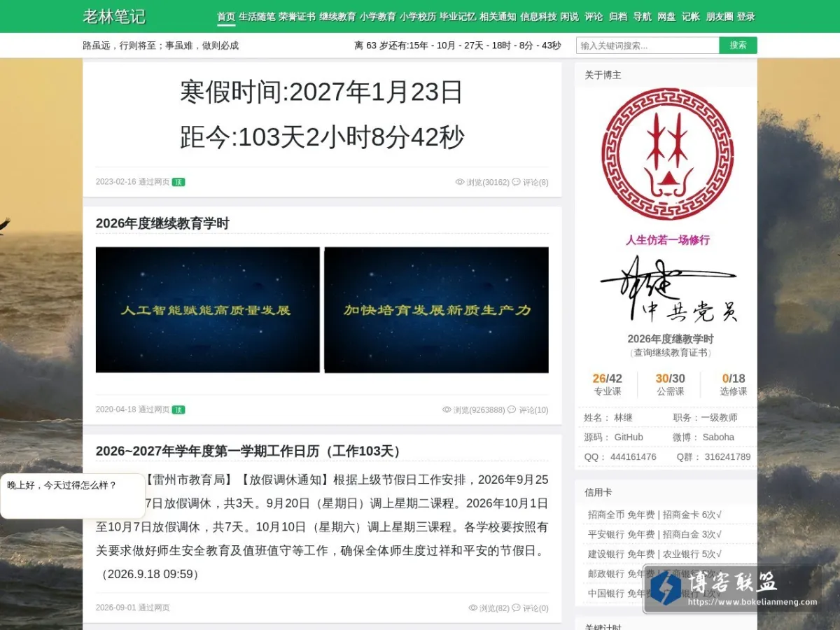
Task: Click the 职务:一级教师 text
Action: [x=705, y=418]
